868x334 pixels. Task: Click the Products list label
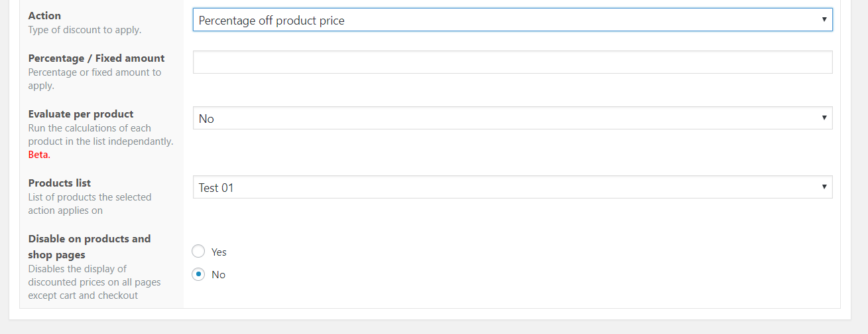(x=60, y=183)
